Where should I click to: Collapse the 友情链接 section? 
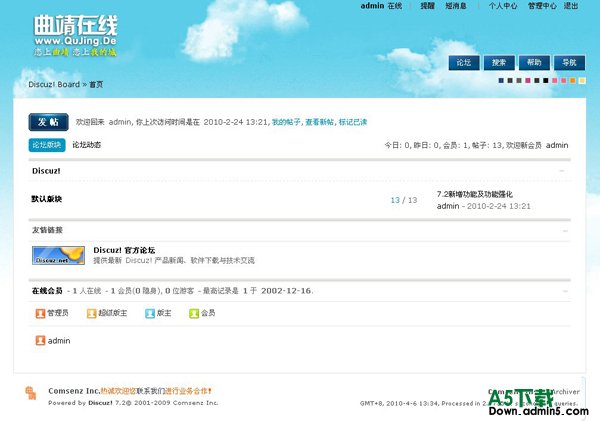tap(565, 231)
